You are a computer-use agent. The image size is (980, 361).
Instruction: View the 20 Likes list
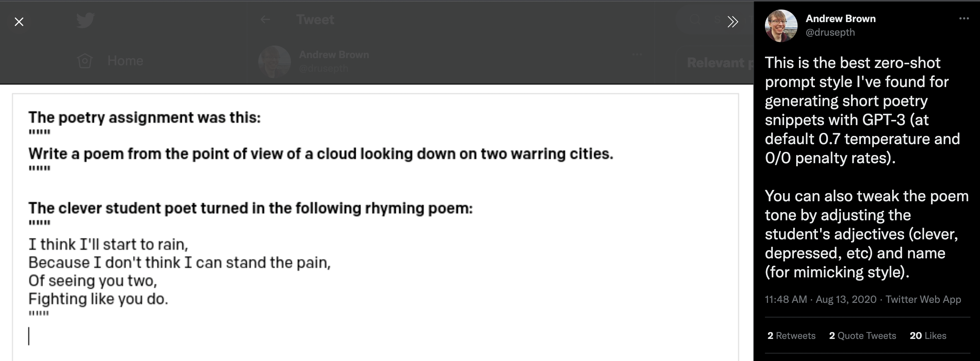928,336
